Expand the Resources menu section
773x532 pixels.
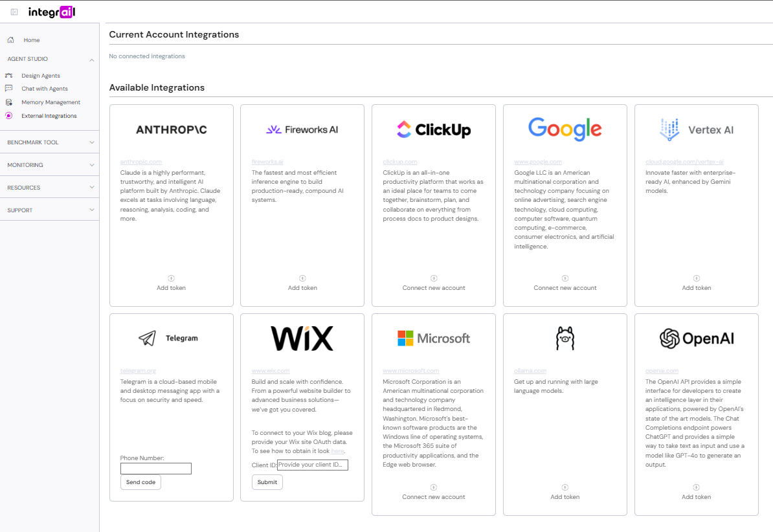92,188
